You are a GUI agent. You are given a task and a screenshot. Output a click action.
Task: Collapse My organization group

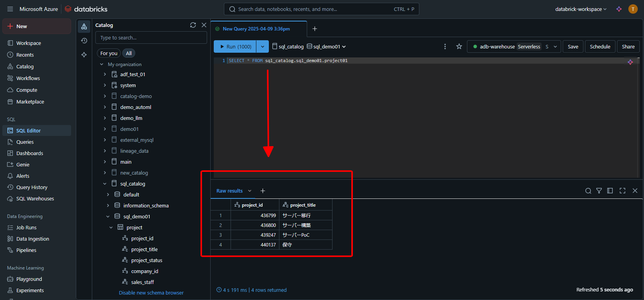(102, 64)
